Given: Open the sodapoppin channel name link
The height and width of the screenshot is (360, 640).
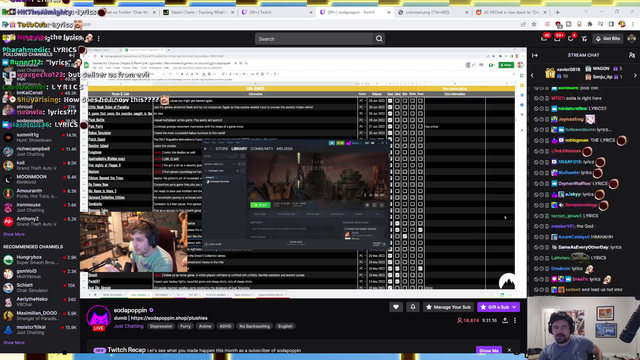Looking at the screenshot, I should (x=130, y=310).
